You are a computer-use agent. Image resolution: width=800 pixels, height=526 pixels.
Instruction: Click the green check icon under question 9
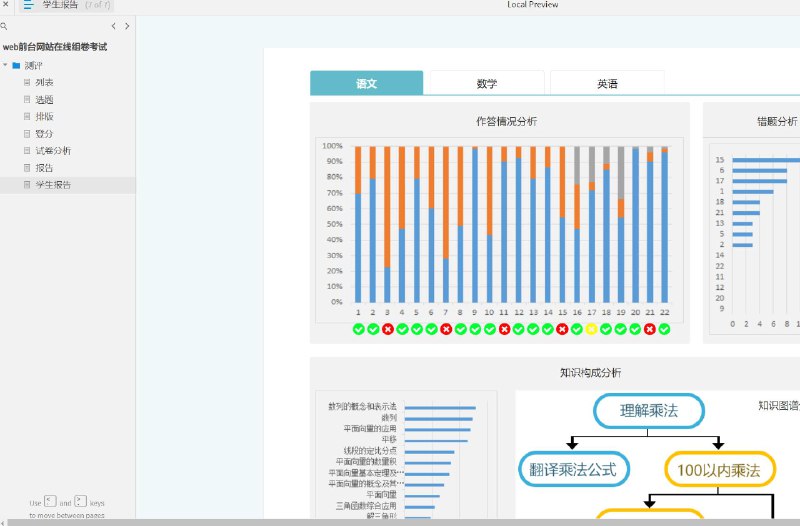(x=475, y=330)
